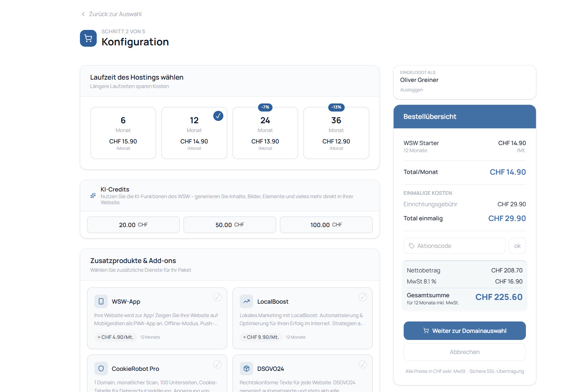583x392 pixels.
Task: Click the KI-Credits sparkle icon
Action: click(x=93, y=195)
